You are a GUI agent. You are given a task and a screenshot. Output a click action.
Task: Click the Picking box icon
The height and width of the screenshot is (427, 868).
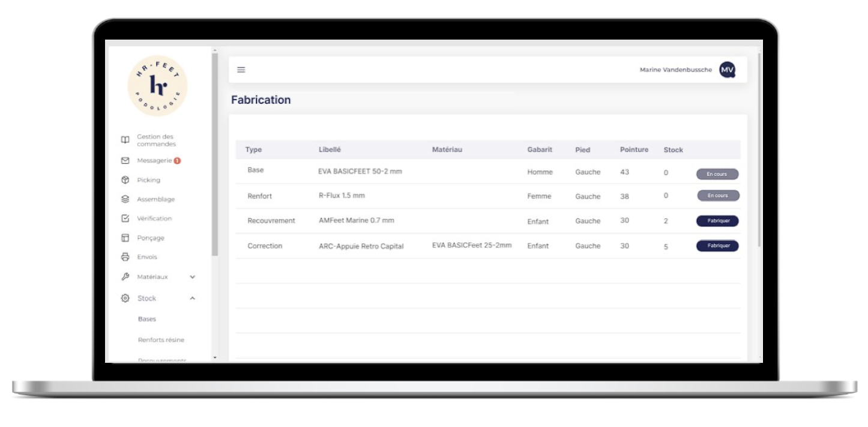click(125, 180)
